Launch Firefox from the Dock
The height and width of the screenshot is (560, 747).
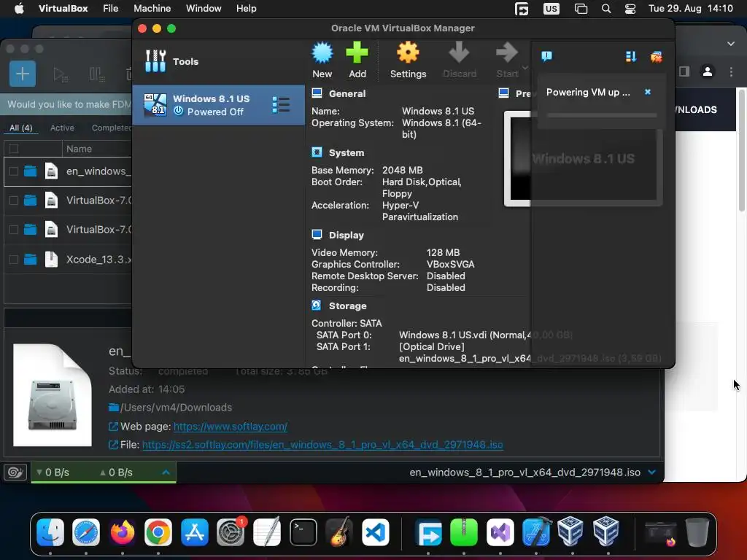123,532
